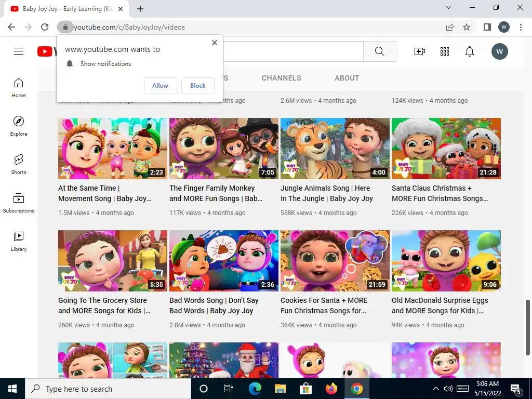
Task: Show hidden system tray icons
Action: (436, 389)
